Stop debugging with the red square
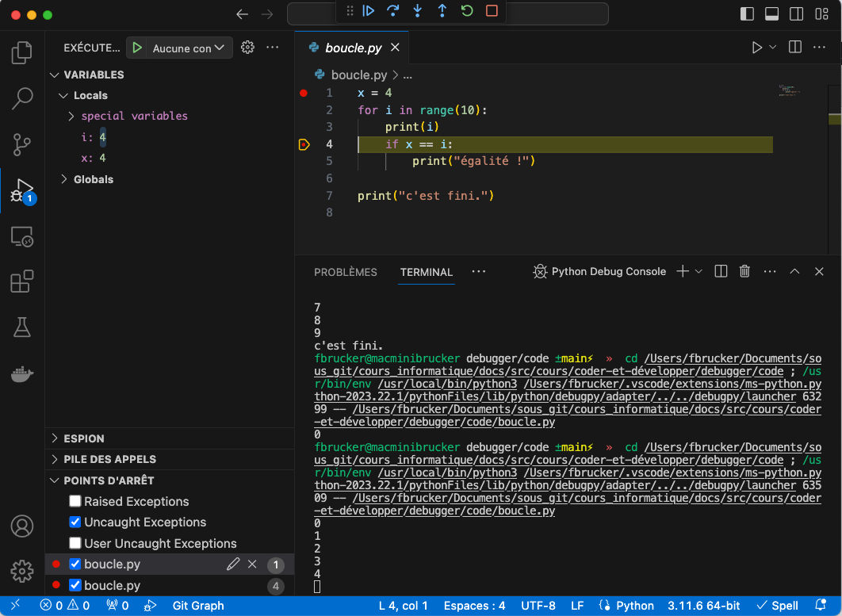Image resolution: width=842 pixels, height=616 pixels. [x=492, y=11]
